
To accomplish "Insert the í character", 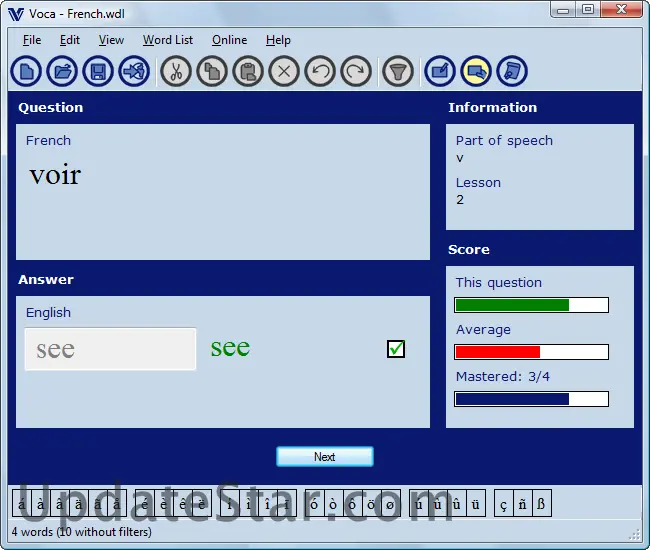I will [x=230, y=503].
